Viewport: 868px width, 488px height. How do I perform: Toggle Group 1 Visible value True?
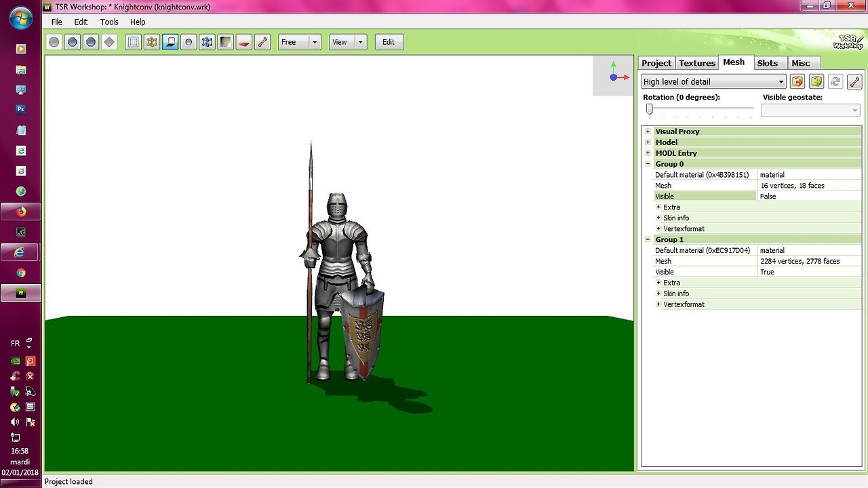[x=808, y=272]
